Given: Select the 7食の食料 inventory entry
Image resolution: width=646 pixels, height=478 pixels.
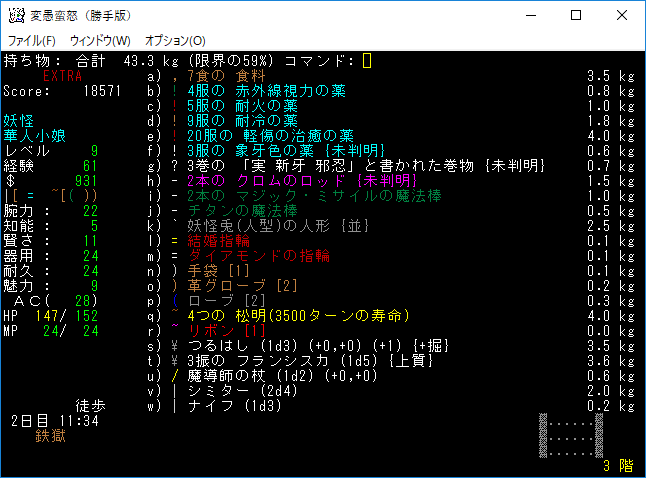Looking at the screenshot, I should [x=226, y=76].
